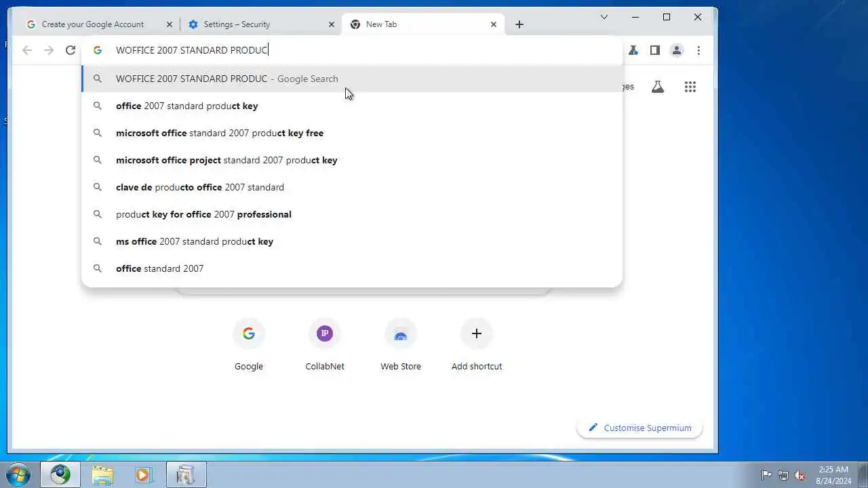Click the Action Center flag tray icon
The height and width of the screenshot is (488, 868).
point(766,475)
